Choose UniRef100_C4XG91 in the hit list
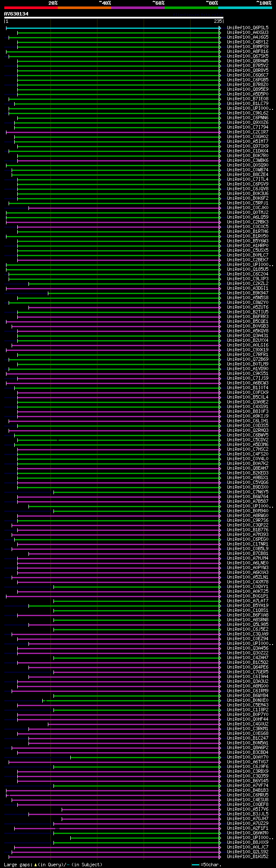276x868 pixels. (x=248, y=407)
